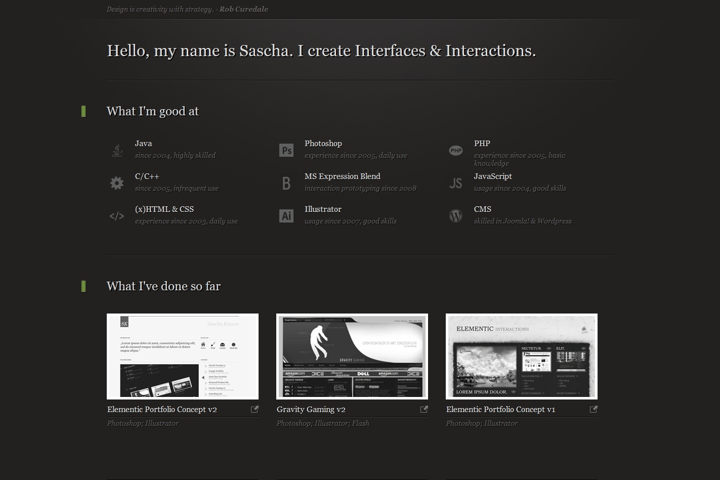Click the JavaScript JS icon
The image size is (720, 480).
click(x=456, y=183)
